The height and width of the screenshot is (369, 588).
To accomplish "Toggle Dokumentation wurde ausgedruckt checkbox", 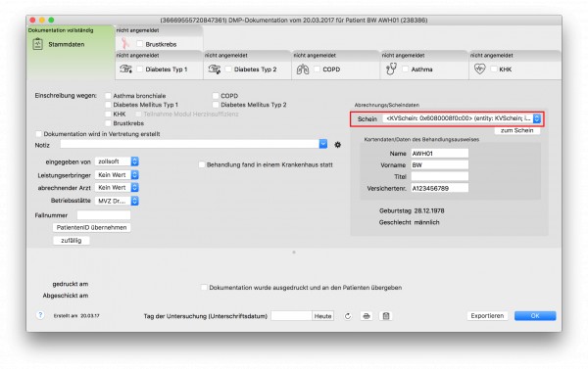I will (x=204, y=288).
